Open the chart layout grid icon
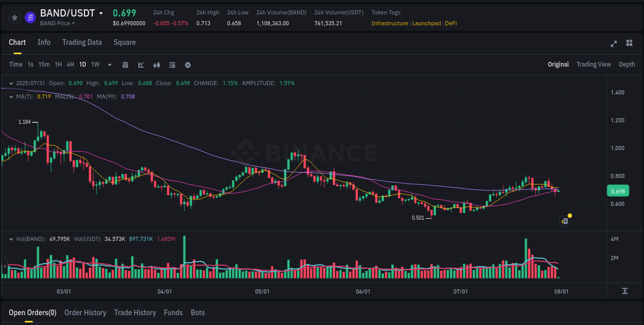This screenshot has width=644, height=325. [x=629, y=44]
